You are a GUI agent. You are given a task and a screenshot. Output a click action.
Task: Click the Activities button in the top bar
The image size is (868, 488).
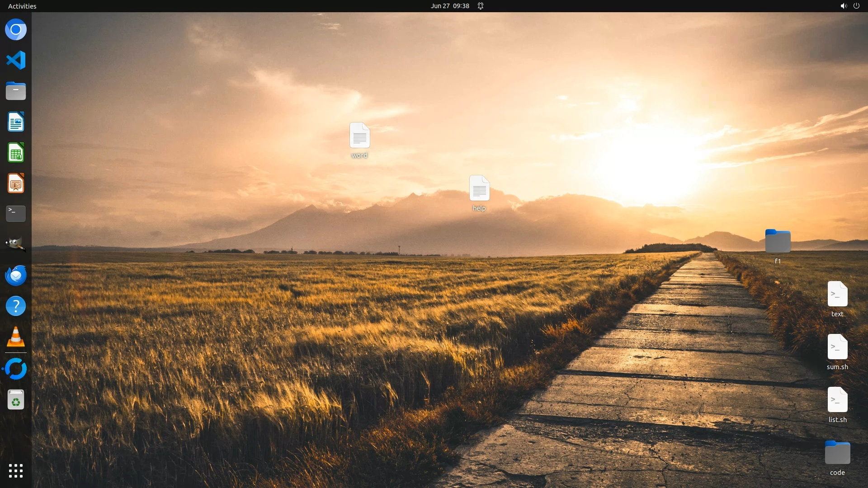click(22, 6)
